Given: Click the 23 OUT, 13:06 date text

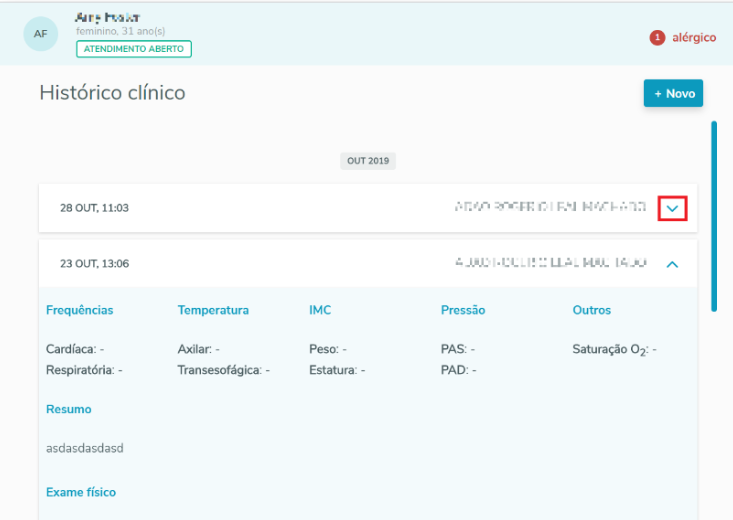Looking at the screenshot, I should 94,264.
